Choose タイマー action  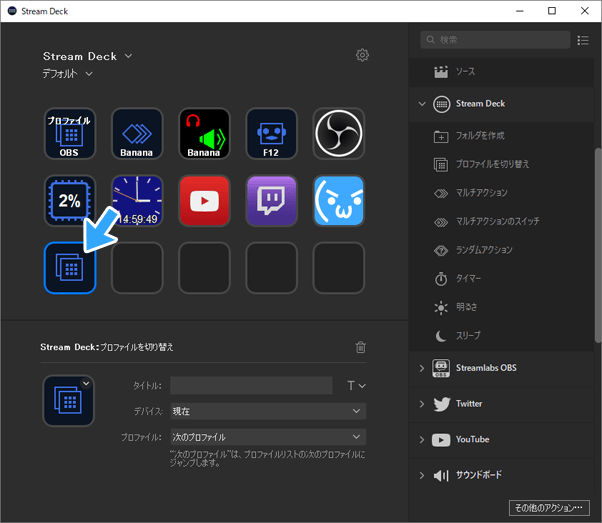(x=501, y=278)
